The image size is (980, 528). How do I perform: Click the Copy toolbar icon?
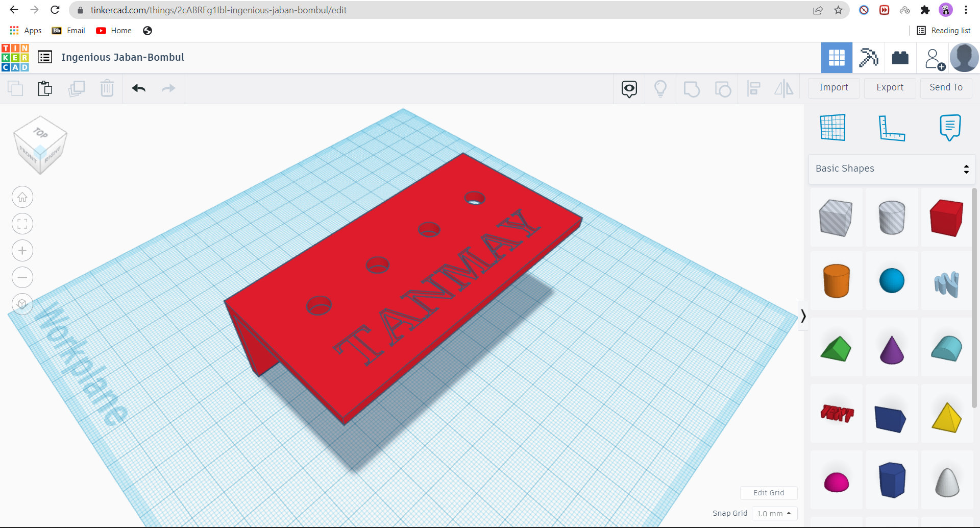(x=15, y=88)
